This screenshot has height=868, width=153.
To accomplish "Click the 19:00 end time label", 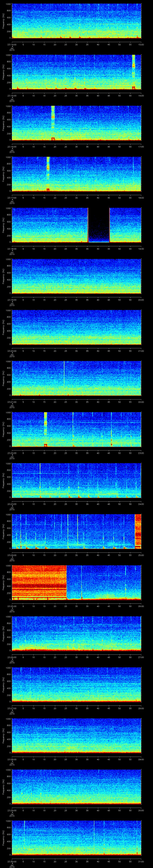I will tap(141, 249).
